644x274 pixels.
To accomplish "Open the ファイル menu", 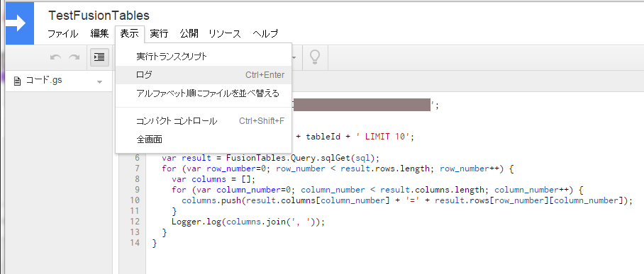I will pos(63,34).
